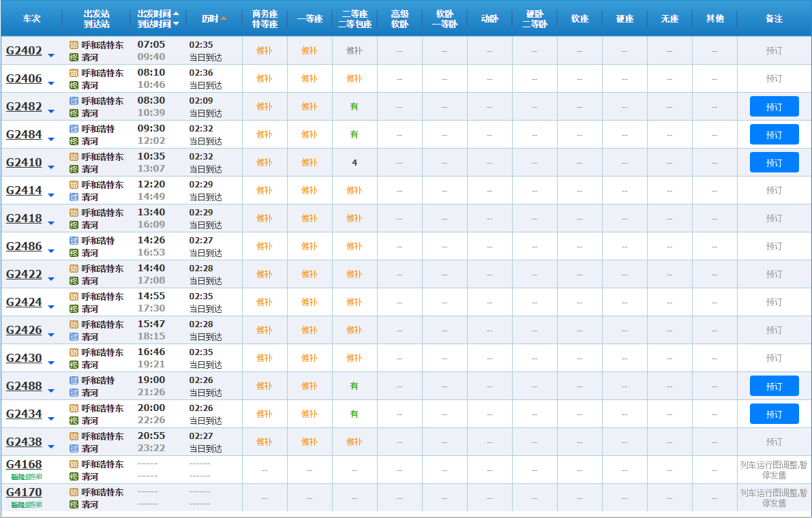Click the 始 origin icon in the G2402 row
Viewport: 812px width, 518px height.
(74, 45)
